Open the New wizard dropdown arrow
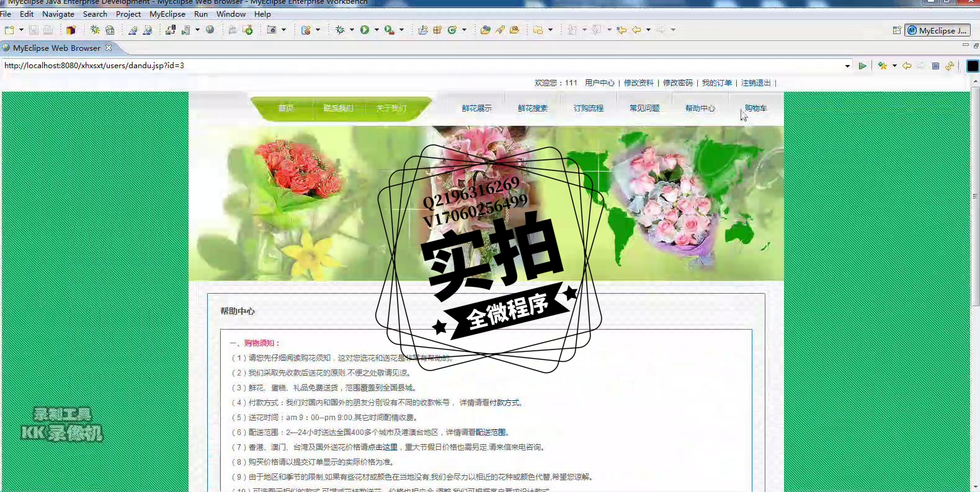The height and width of the screenshot is (492, 980). coord(21,30)
